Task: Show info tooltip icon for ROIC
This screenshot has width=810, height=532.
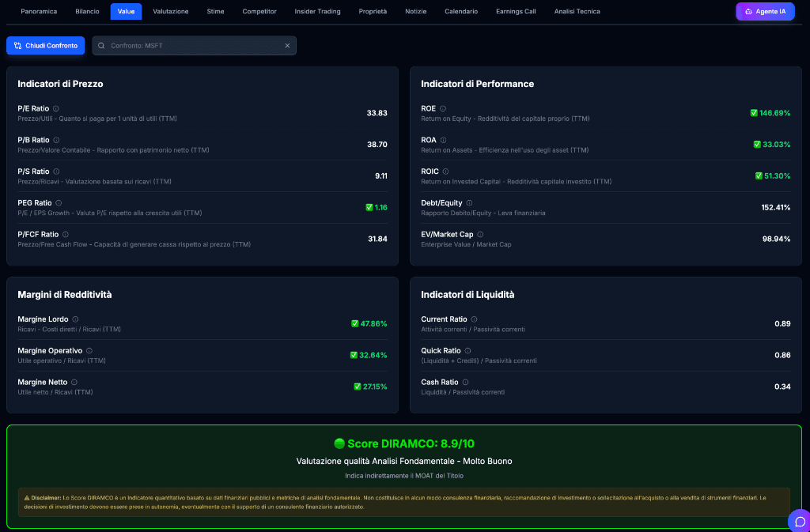Action: tap(446, 172)
